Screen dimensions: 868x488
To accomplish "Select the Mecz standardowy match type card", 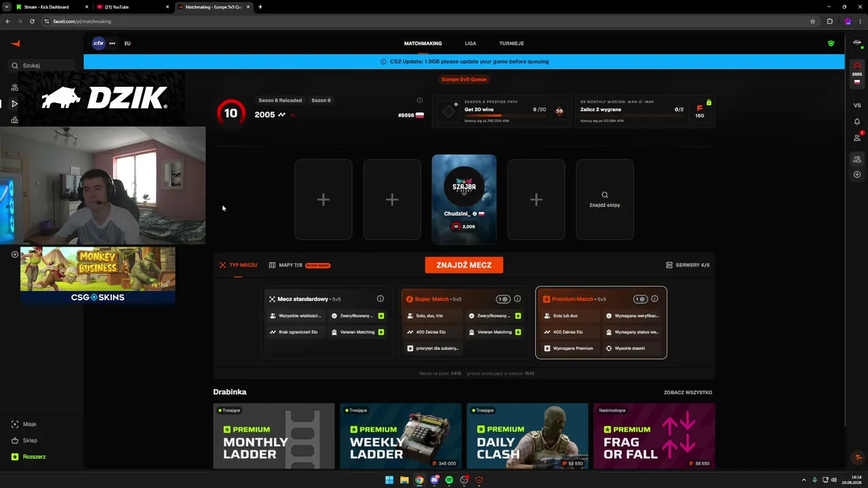I will 327,323.
